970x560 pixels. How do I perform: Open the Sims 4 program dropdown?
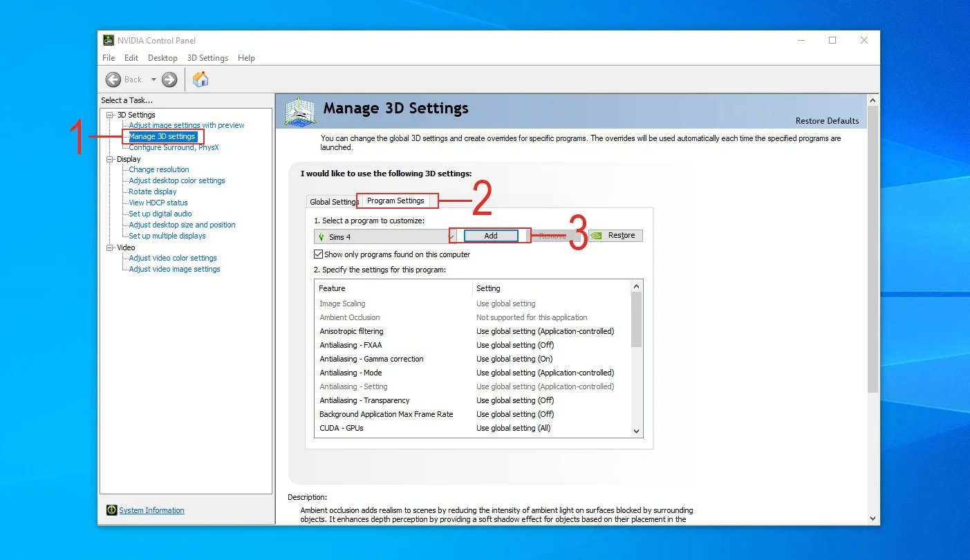pos(385,236)
